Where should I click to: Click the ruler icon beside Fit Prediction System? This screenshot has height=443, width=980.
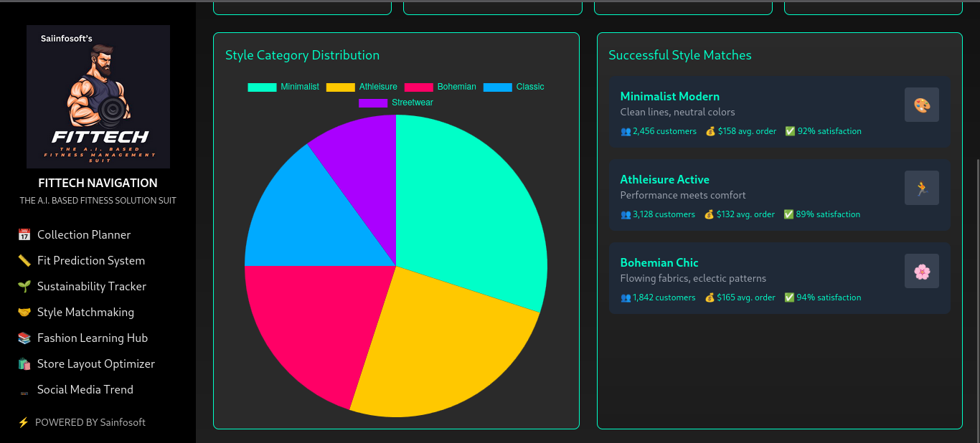[x=24, y=261]
